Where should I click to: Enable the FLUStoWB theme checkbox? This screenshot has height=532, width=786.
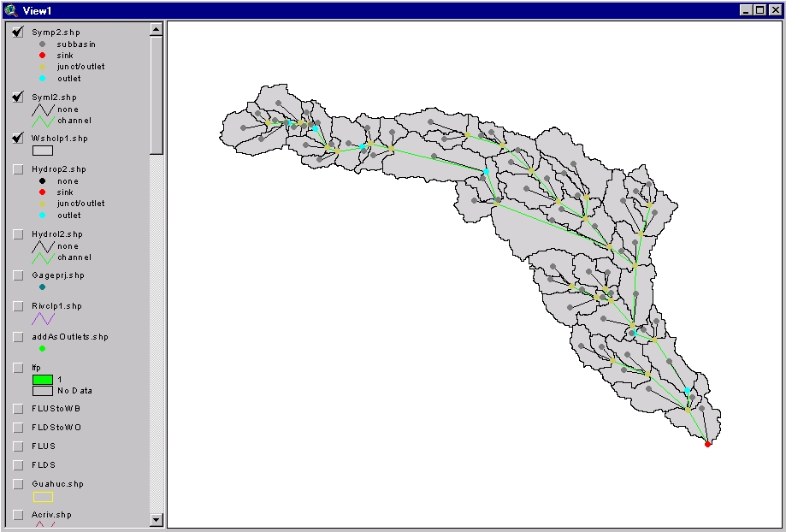point(18,409)
